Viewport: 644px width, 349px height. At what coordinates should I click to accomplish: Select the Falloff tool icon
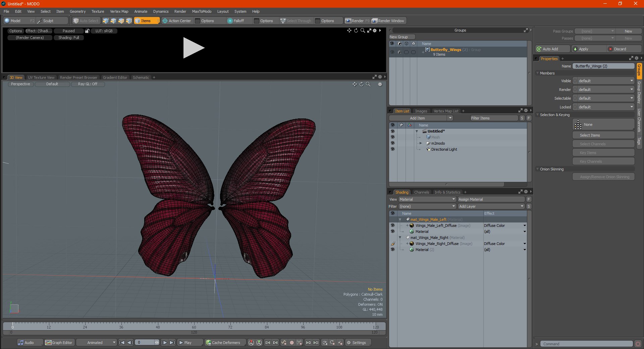pyautogui.click(x=230, y=21)
